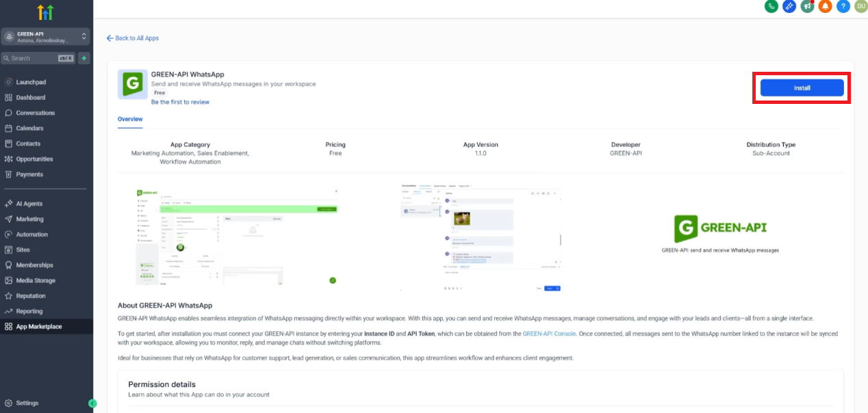Open the megaphone announcements icon

pos(808,6)
